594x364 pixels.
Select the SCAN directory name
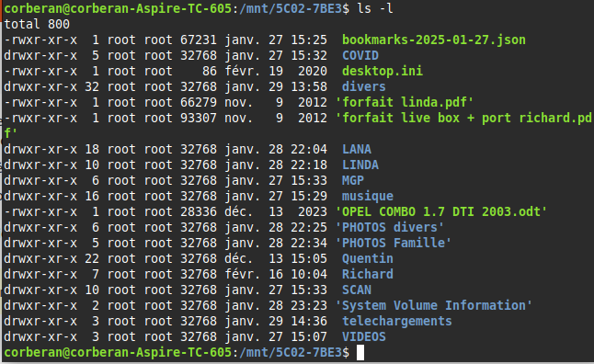click(x=357, y=290)
